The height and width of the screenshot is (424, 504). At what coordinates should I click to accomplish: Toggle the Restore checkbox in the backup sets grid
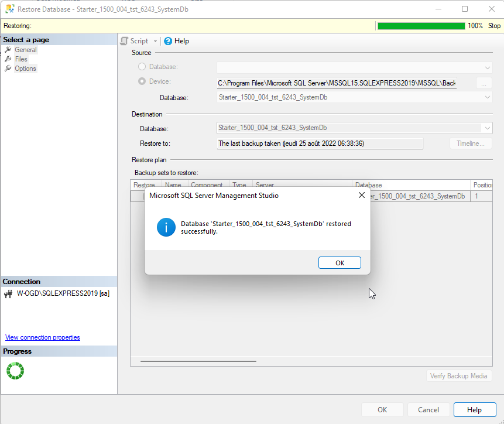pos(139,196)
